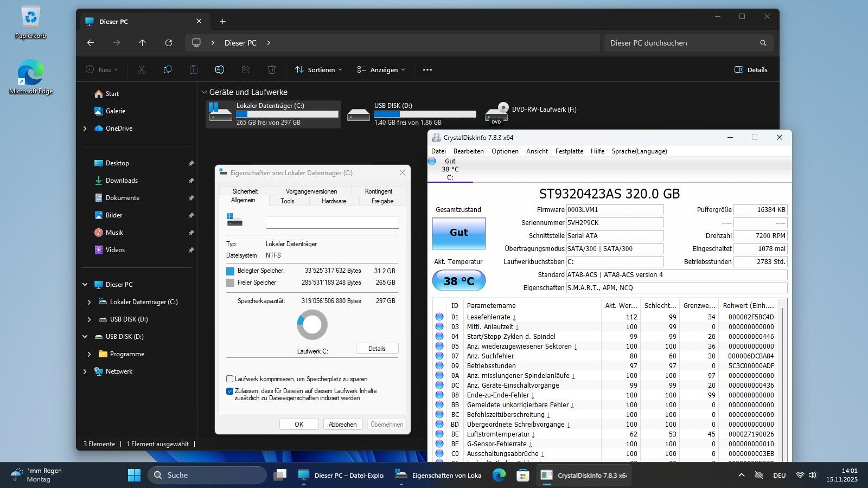Click Abbrechen in the properties dialog
The image size is (868, 488).
(x=342, y=425)
